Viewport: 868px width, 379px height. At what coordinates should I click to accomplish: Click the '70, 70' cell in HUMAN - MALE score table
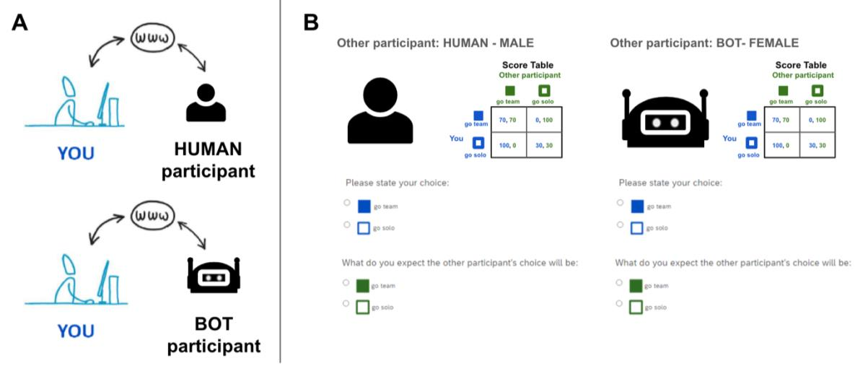tap(509, 119)
